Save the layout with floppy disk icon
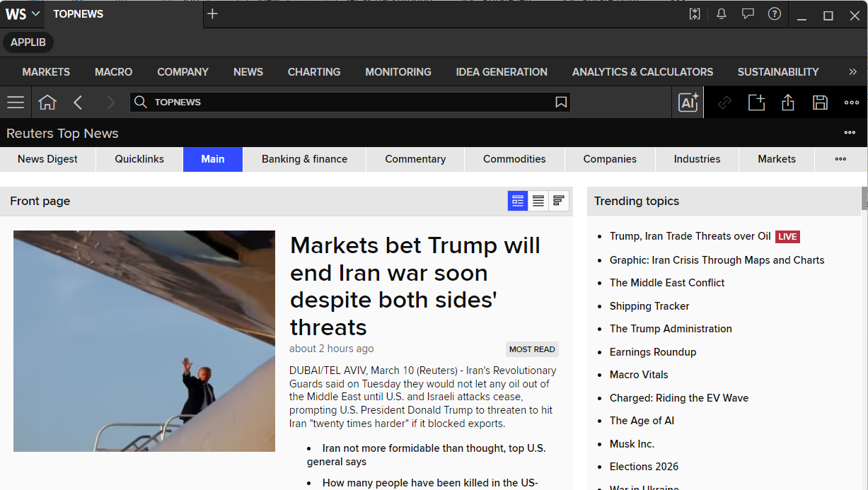This screenshot has height=490, width=868. pos(820,103)
